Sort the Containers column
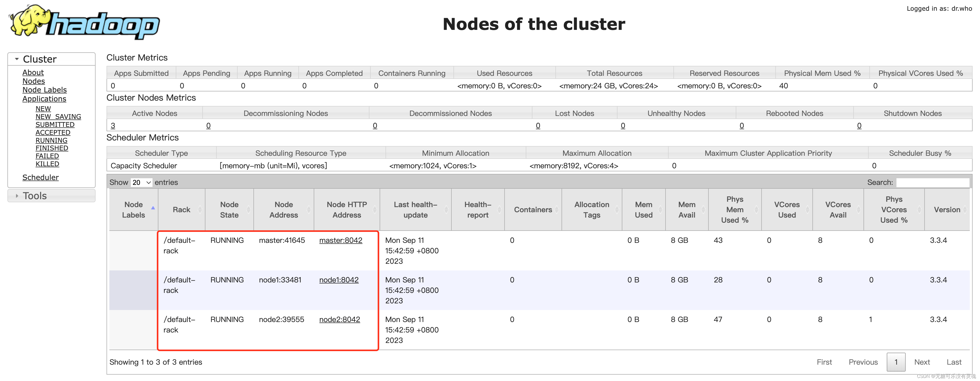The height and width of the screenshot is (381, 980). [x=557, y=209]
